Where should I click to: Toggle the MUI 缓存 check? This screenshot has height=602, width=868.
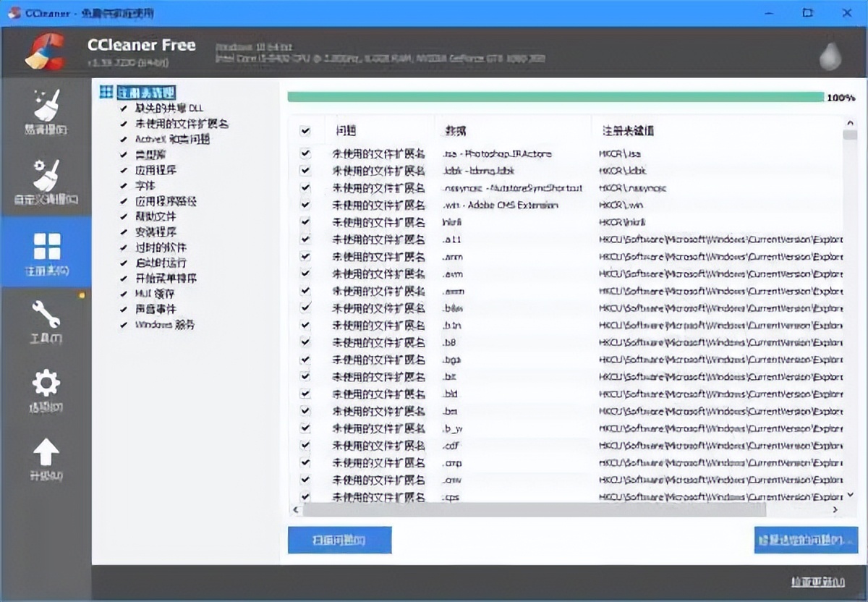point(124,294)
